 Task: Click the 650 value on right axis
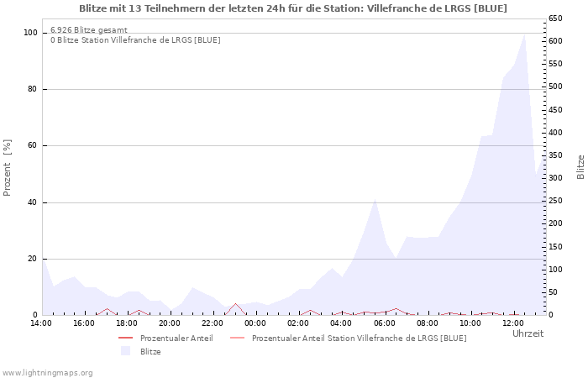(555, 18)
